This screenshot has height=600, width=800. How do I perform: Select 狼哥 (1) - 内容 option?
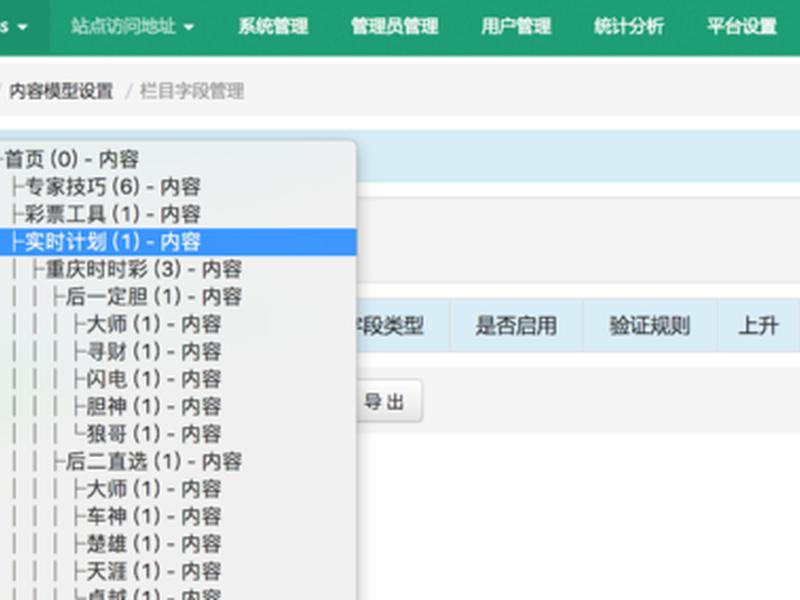(x=178, y=434)
